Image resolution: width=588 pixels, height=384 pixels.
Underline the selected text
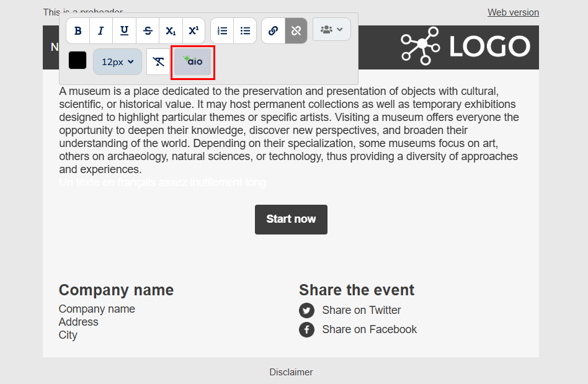coord(124,31)
